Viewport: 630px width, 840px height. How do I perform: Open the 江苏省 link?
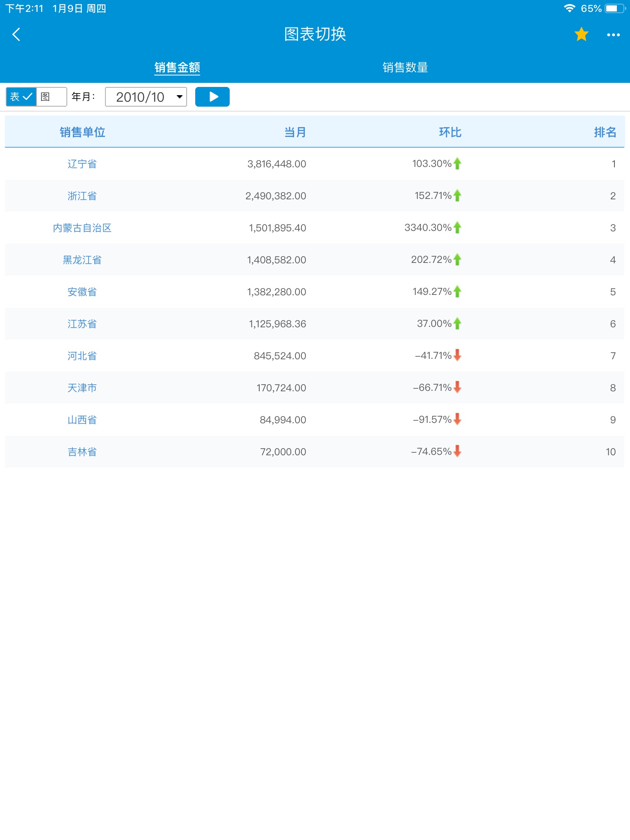click(82, 324)
